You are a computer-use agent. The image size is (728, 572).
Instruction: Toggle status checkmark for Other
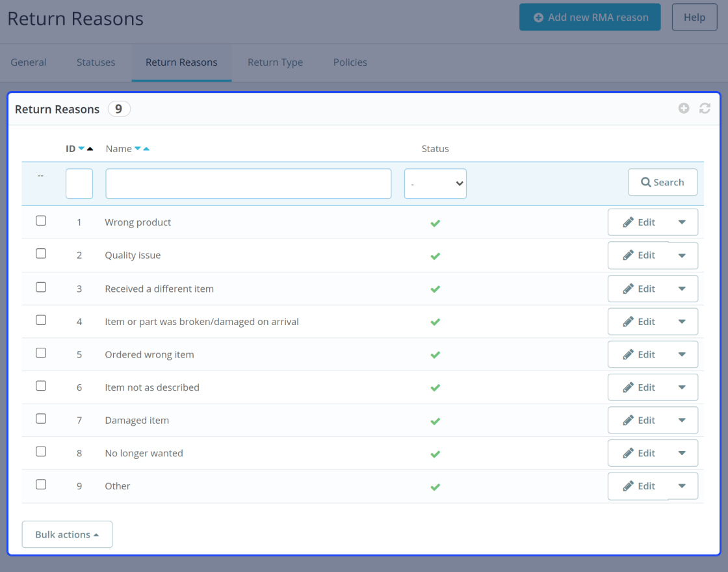pos(435,487)
